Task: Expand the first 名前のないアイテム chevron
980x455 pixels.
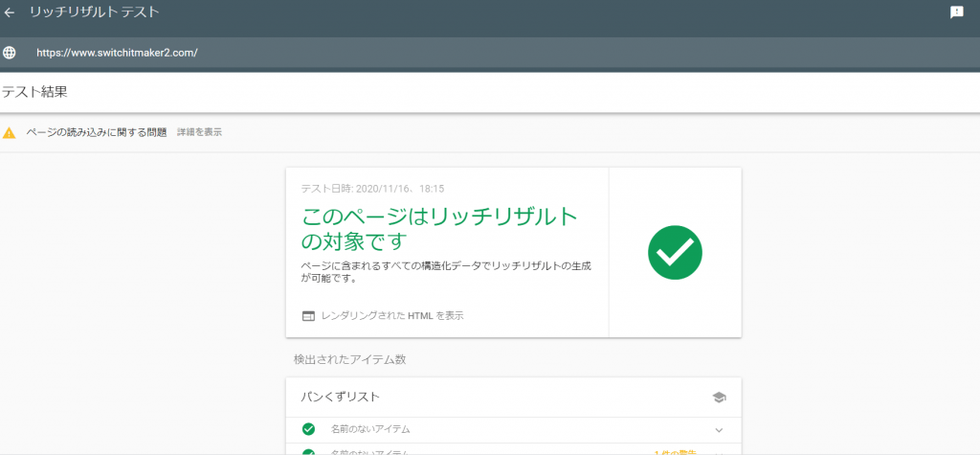Action: point(719,429)
